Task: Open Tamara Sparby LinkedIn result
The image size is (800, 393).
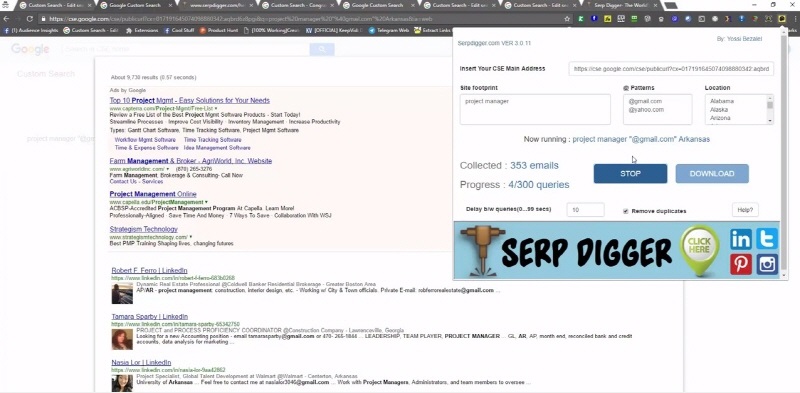Action: click(149, 316)
